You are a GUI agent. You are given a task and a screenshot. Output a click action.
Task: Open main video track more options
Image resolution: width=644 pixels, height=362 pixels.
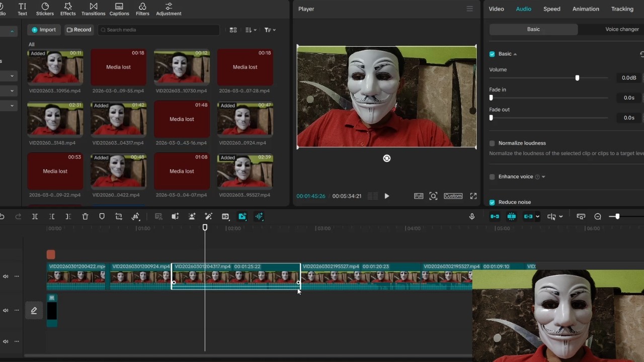click(17, 277)
